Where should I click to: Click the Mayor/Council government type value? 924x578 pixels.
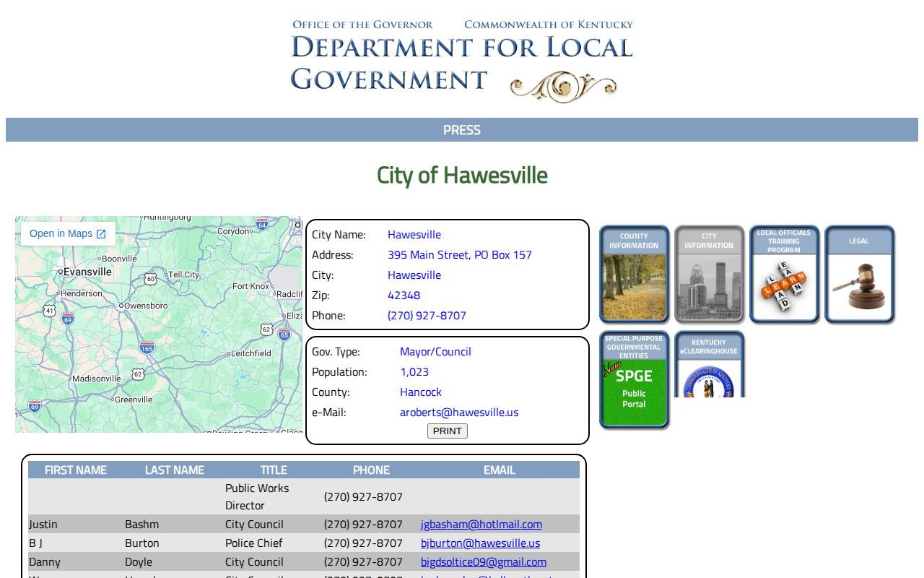pos(435,352)
